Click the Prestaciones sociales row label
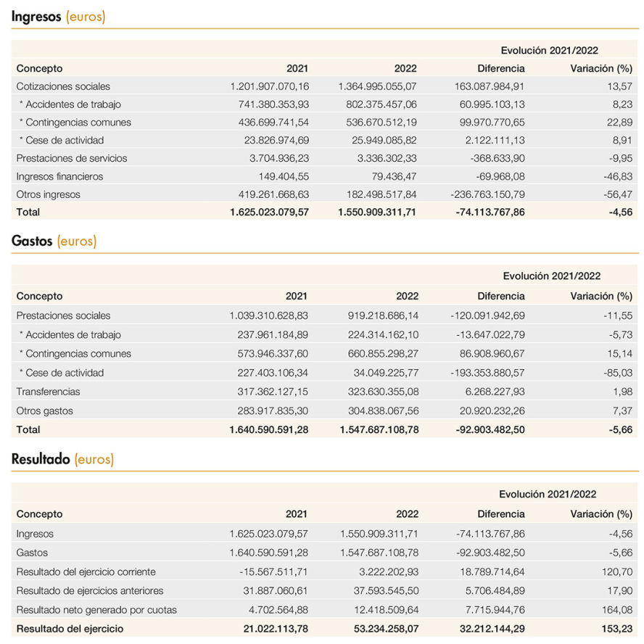This screenshot has height=644, width=644. point(63,315)
